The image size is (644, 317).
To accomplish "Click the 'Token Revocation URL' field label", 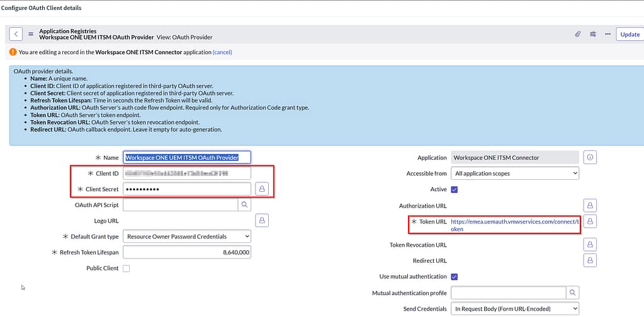I will pos(418,245).
